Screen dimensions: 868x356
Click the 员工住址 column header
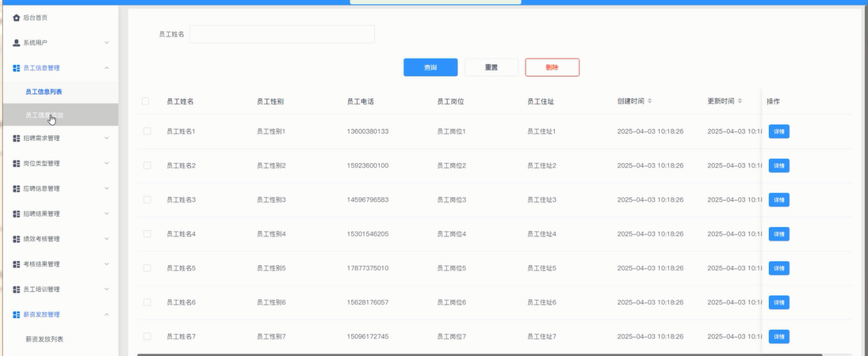[x=541, y=101]
